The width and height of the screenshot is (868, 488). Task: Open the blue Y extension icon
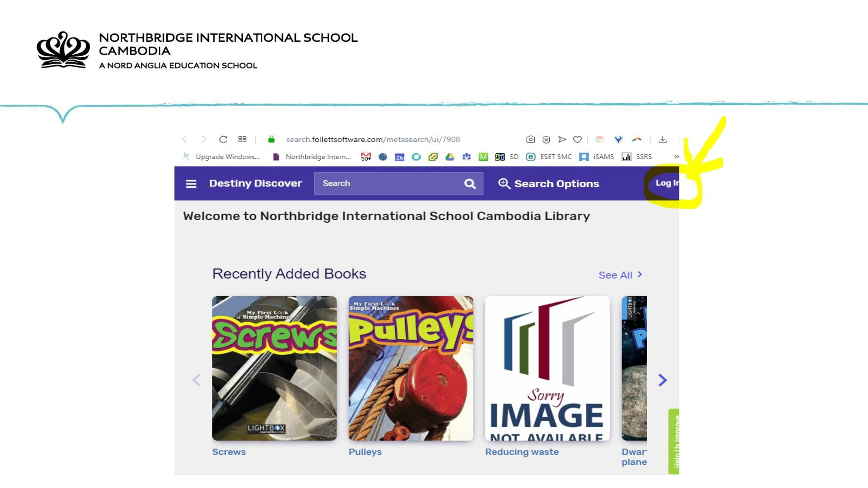coord(618,139)
